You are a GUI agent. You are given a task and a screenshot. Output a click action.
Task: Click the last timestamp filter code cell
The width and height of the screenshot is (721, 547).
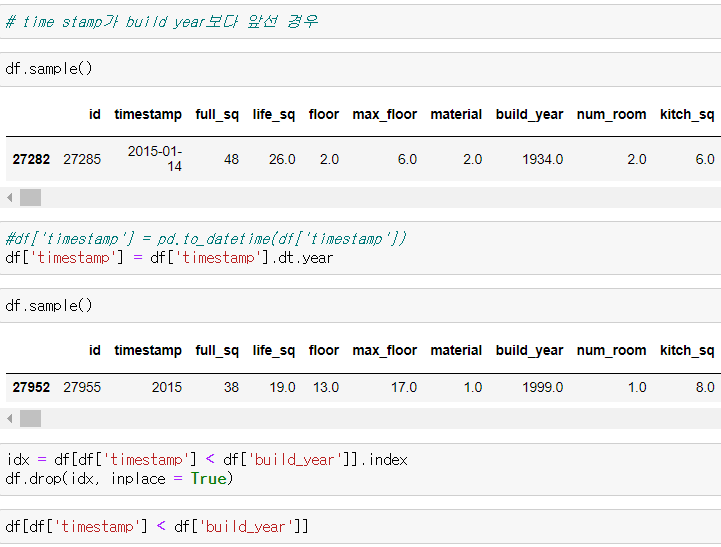[360, 527]
